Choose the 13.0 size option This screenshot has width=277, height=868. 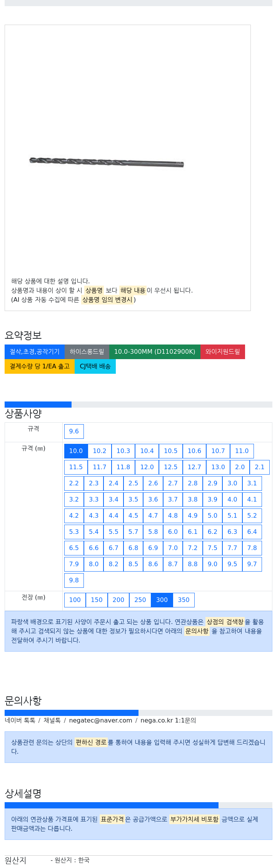tap(218, 467)
